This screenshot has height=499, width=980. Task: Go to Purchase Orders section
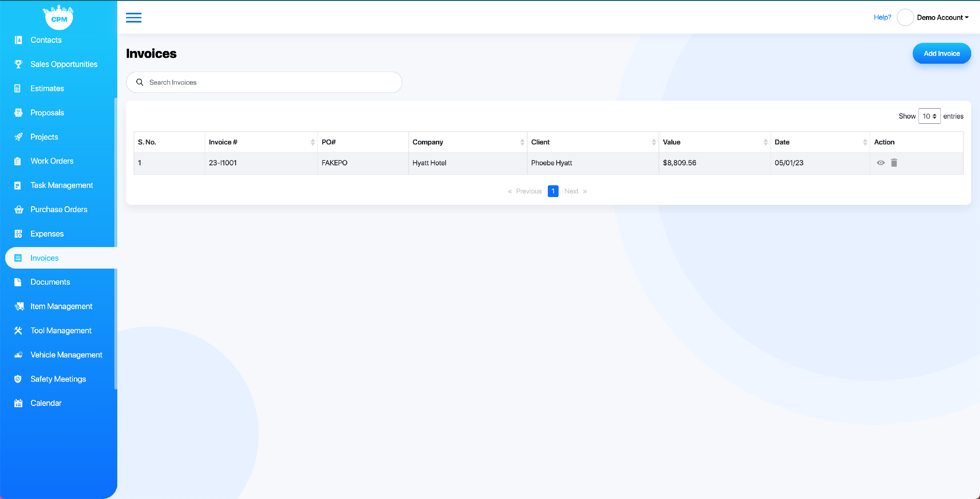[x=58, y=210]
